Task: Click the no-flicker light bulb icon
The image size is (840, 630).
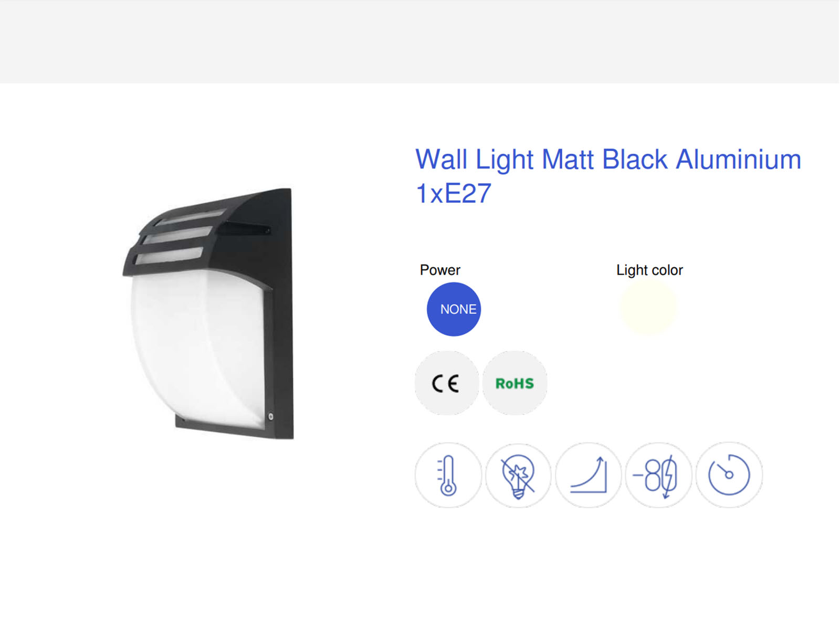Action: pos(518,475)
